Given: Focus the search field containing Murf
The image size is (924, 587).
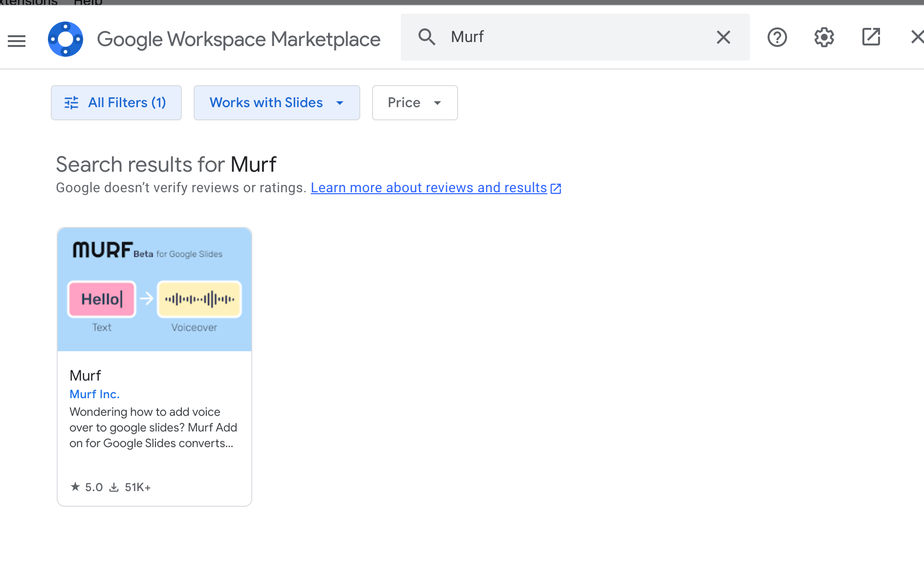Looking at the screenshot, I should tap(577, 37).
